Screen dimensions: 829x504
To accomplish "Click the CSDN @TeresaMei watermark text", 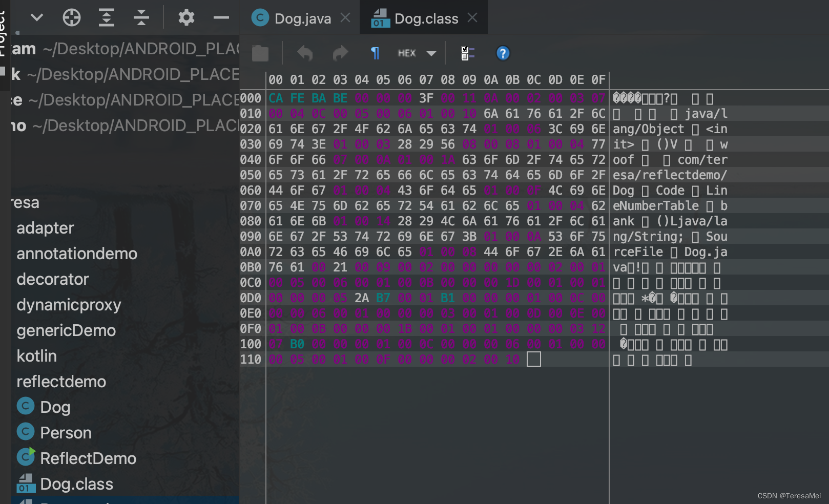I will click(x=791, y=496).
